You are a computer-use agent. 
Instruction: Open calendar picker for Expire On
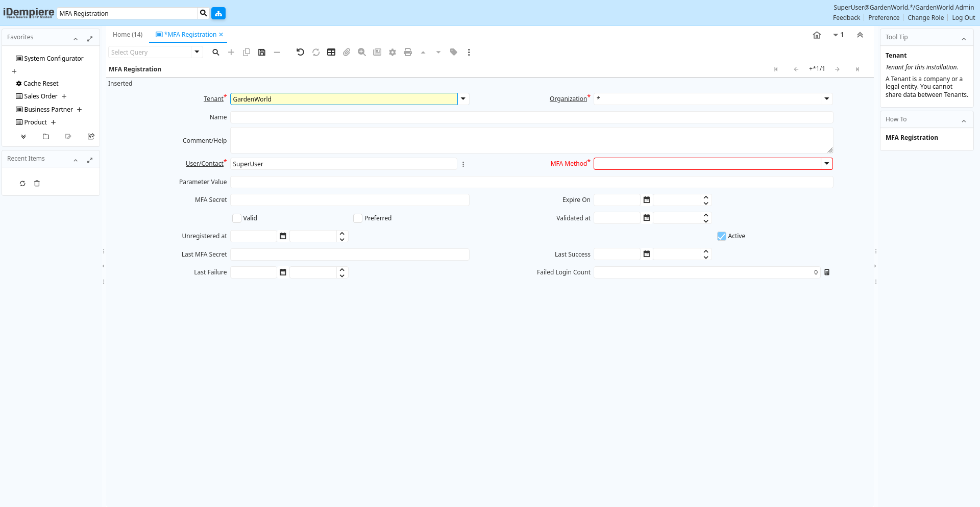647,200
